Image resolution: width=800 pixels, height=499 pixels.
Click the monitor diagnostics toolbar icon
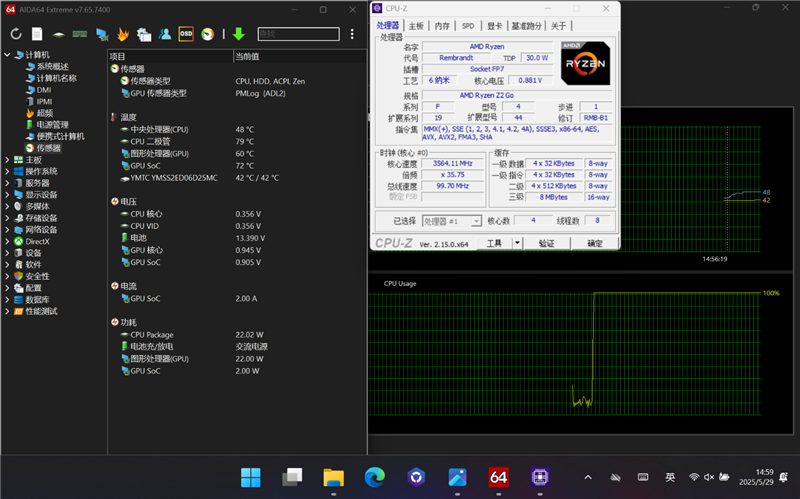click(102, 34)
